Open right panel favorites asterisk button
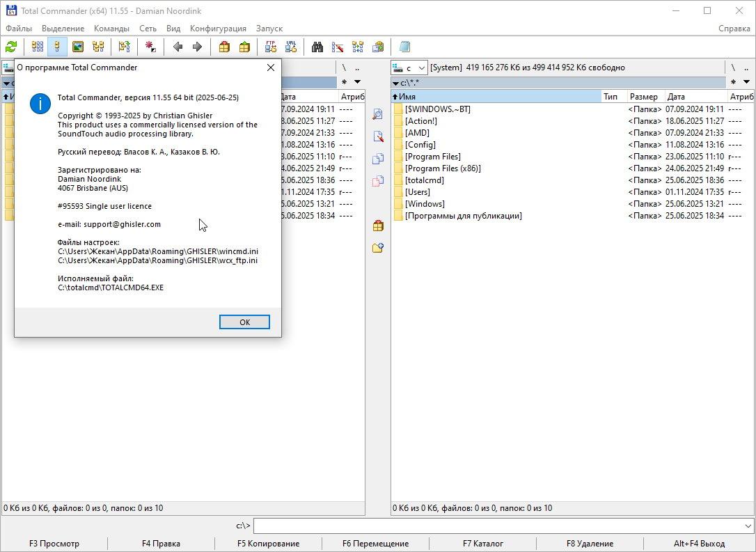 coord(733,82)
